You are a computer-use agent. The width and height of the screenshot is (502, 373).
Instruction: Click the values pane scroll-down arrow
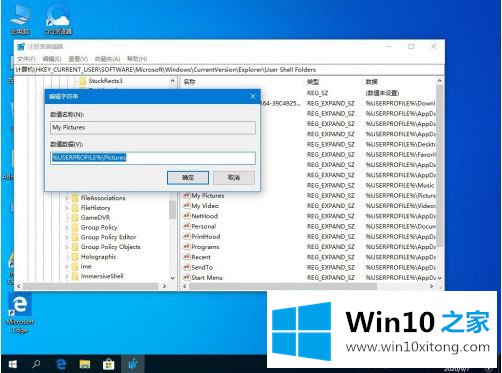[440, 277]
